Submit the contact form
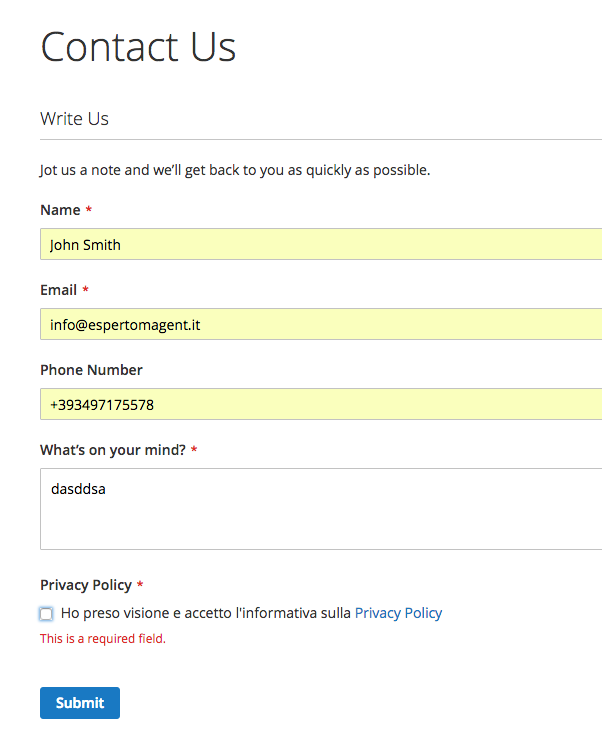 pos(80,703)
